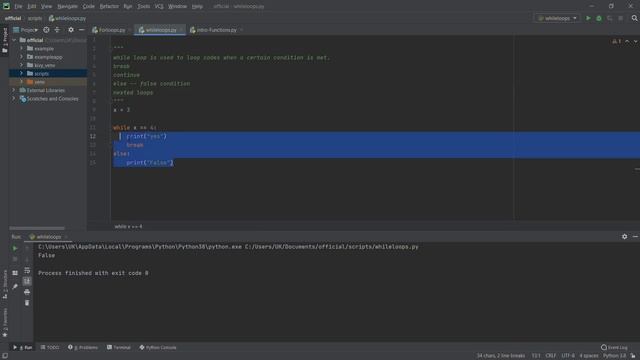640x360 pixels.
Task: Run whileloops with the green play icon in the top toolbar
Action: pos(588,18)
